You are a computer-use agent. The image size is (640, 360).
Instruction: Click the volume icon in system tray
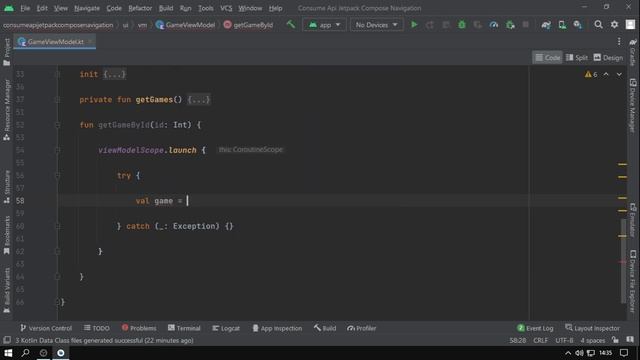[x=579, y=353]
